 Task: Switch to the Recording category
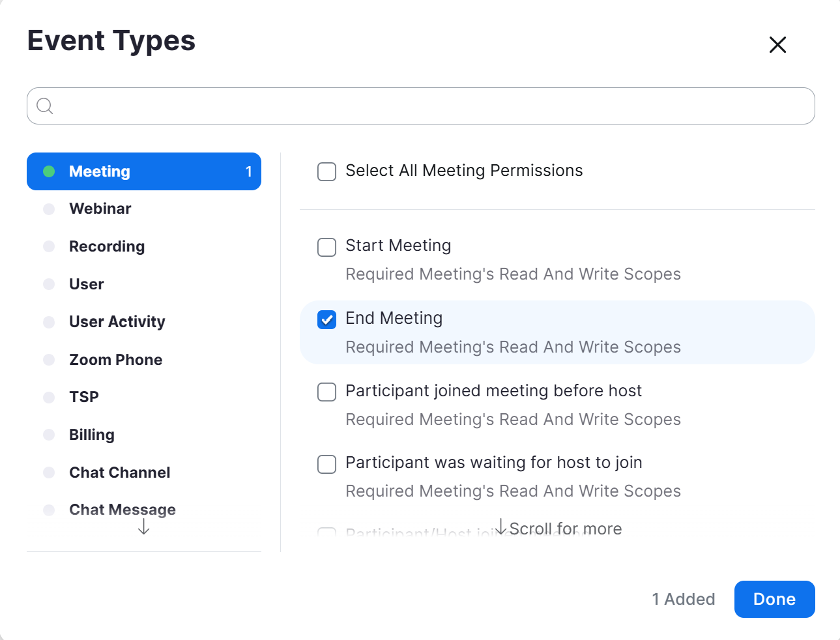107,246
